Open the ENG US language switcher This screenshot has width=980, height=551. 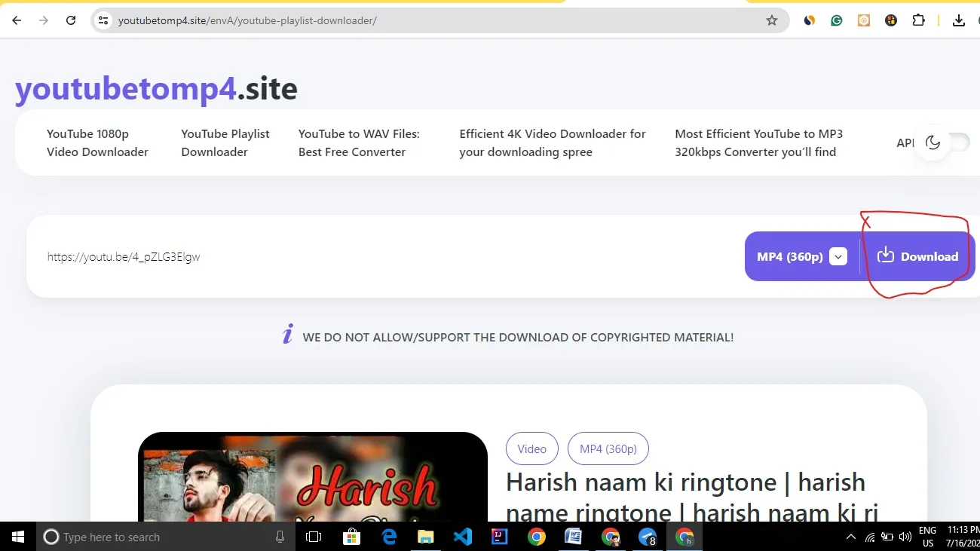928,537
